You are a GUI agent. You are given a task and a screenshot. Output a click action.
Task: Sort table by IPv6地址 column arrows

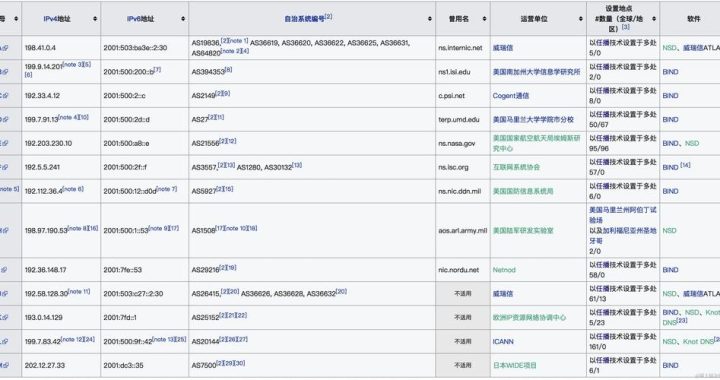click(183, 19)
